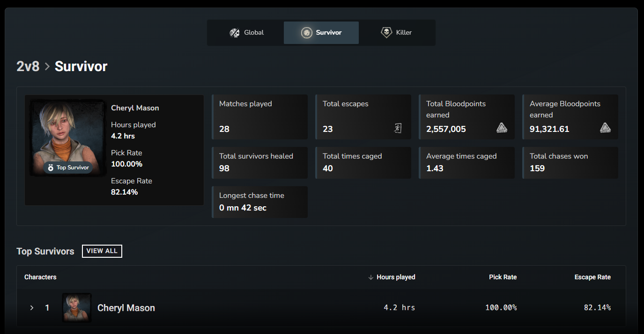
Task: Click the Characters column header
Action: click(x=40, y=277)
